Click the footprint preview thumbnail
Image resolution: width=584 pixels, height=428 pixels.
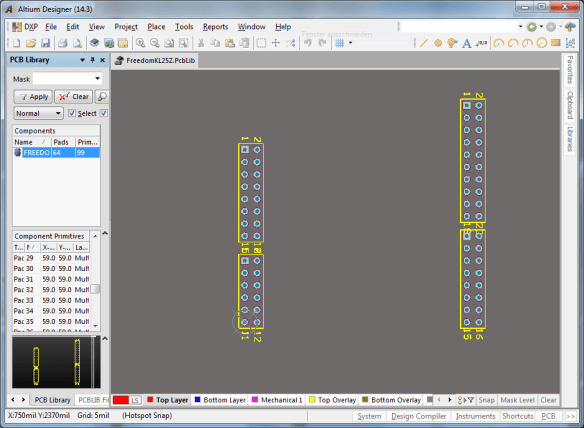(56, 362)
